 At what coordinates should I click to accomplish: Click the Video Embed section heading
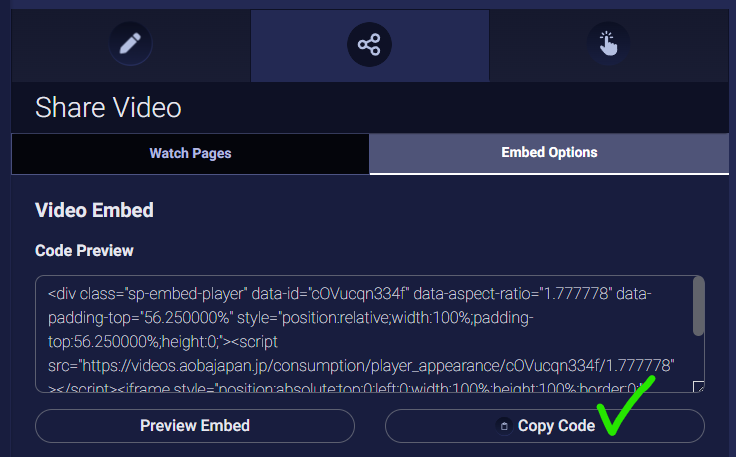(x=94, y=210)
